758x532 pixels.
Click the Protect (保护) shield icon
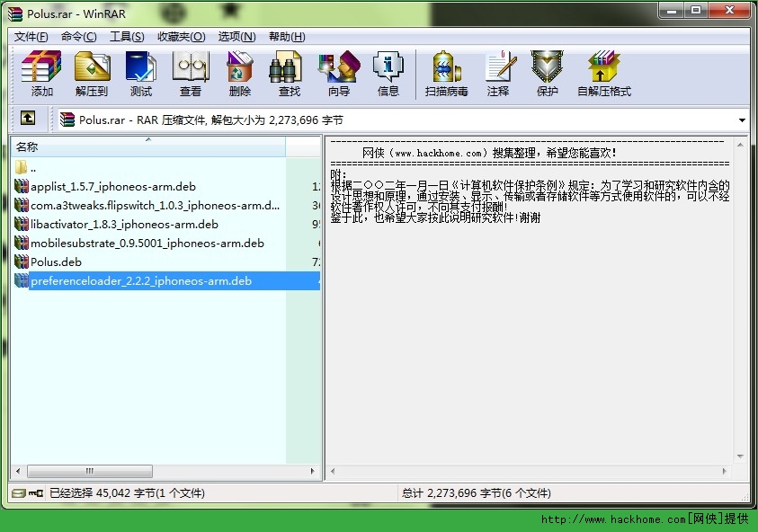click(x=548, y=74)
